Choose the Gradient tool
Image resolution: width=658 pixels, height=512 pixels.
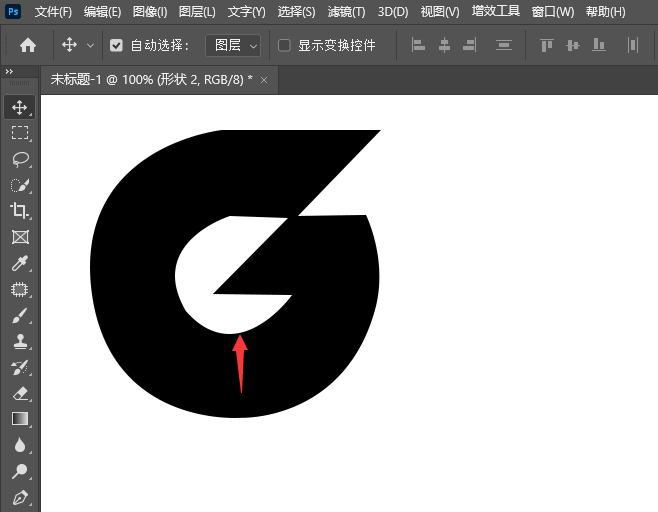19,419
